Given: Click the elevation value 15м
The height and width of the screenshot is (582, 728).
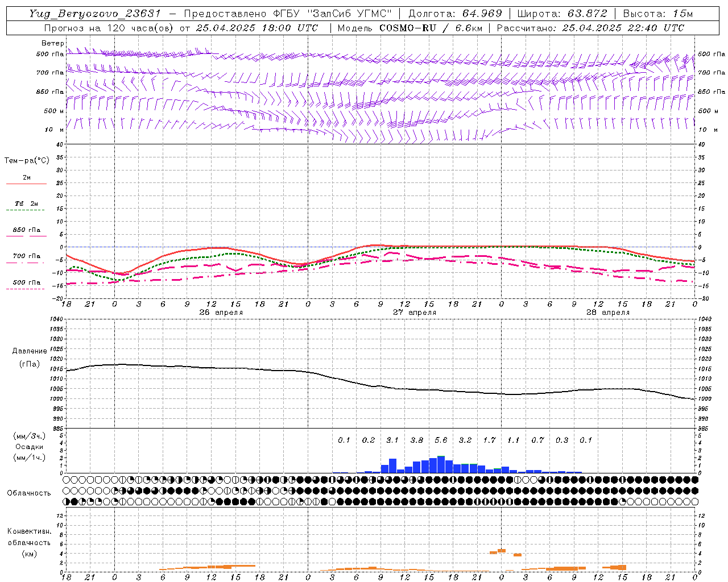Looking at the screenshot, I should tap(682, 14).
